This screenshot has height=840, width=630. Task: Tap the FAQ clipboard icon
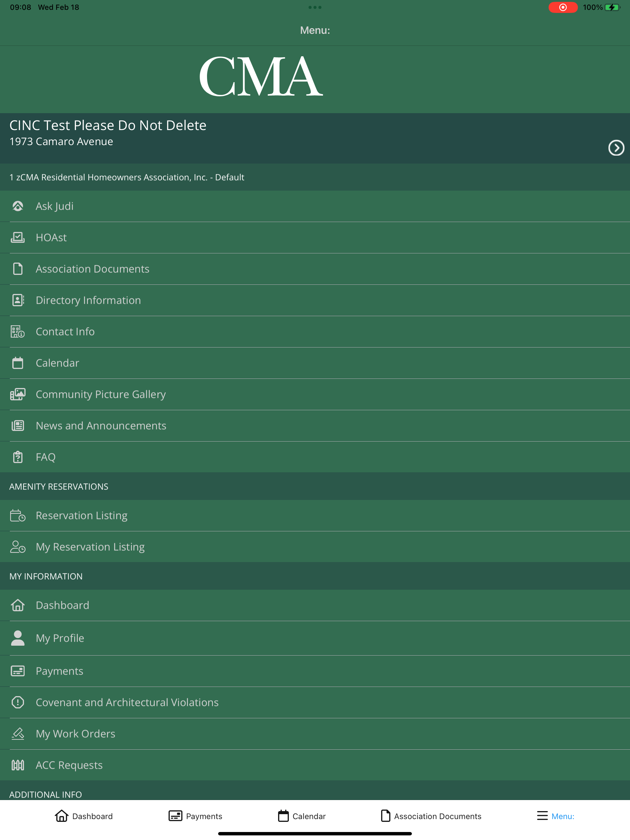click(18, 457)
